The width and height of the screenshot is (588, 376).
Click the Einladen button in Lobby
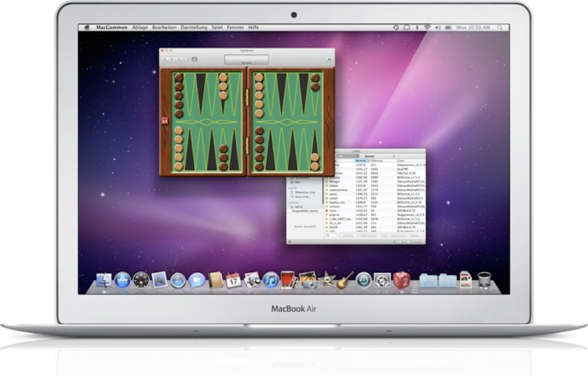click(x=348, y=236)
